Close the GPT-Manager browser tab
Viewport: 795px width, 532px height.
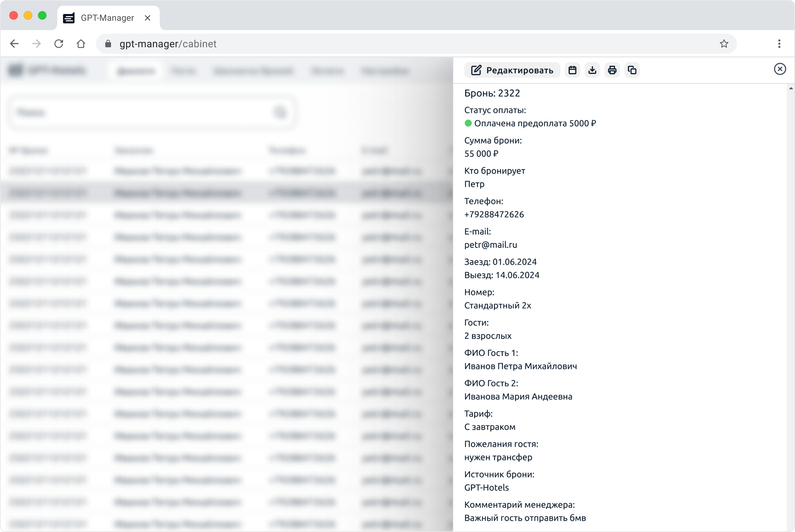pyautogui.click(x=148, y=18)
